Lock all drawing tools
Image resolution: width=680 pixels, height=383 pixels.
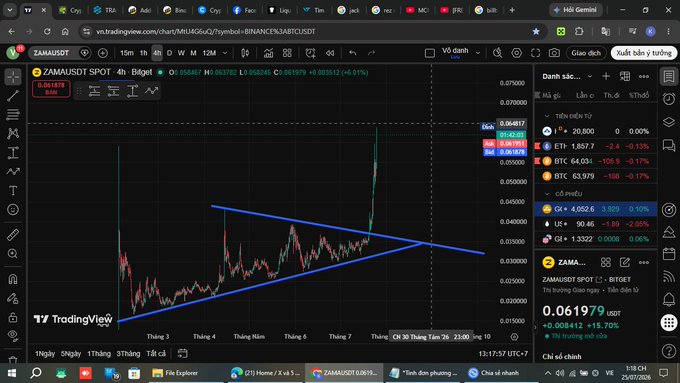pyautogui.click(x=13, y=318)
